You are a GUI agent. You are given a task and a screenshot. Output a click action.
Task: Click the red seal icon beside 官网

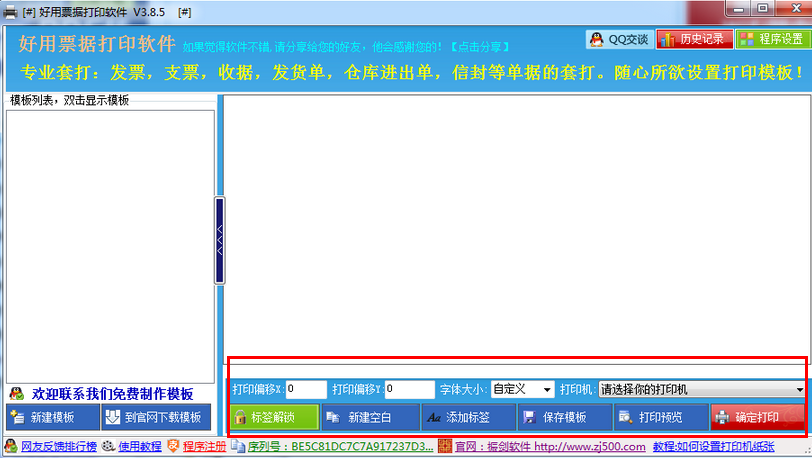click(445, 446)
